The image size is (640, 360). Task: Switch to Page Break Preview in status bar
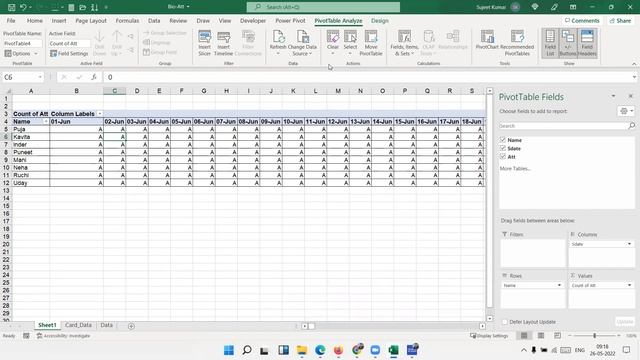tap(557, 336)
